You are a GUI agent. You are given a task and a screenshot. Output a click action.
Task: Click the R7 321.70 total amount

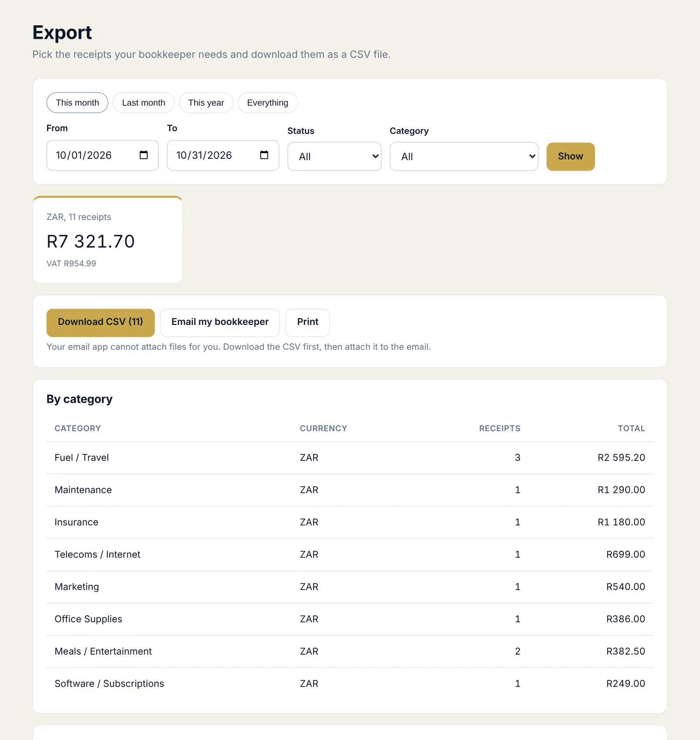[x=91, y=241]
